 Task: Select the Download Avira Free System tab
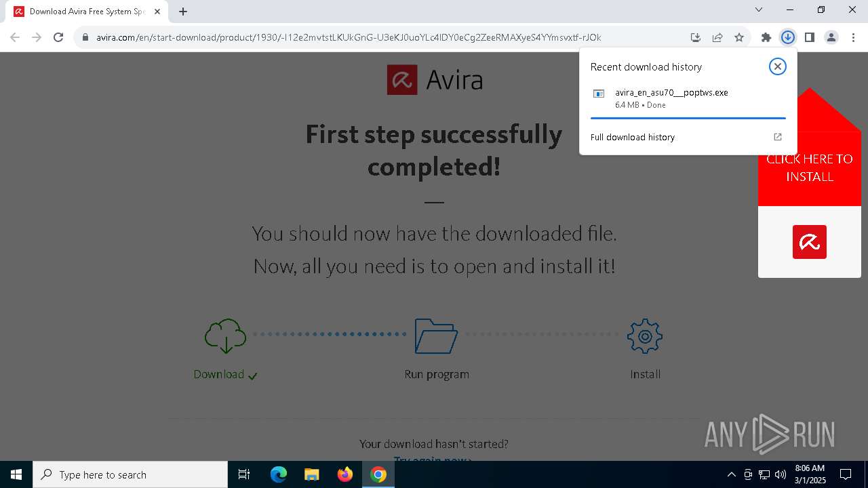87,12
